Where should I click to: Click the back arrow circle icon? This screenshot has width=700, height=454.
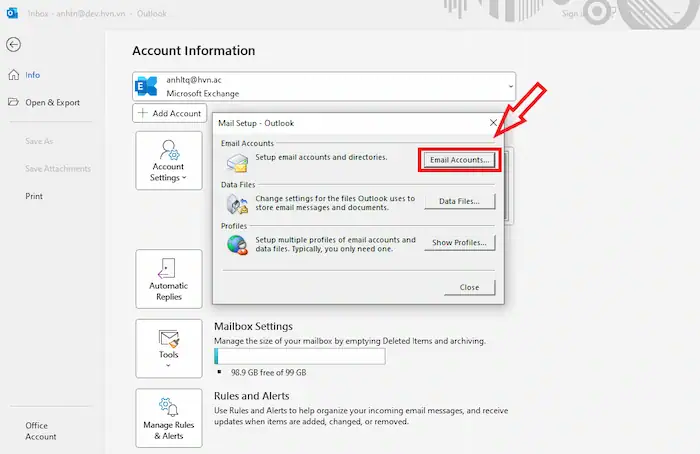click(x=13, y=45)
